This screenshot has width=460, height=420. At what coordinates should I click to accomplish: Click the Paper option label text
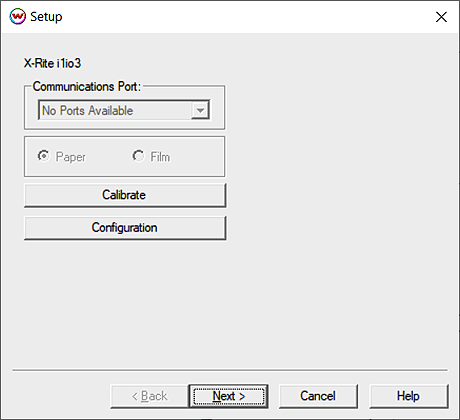click(x=71, y=157)
